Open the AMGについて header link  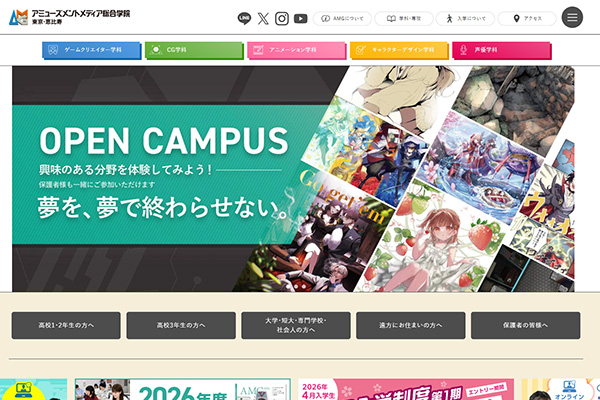pos(342,18)
